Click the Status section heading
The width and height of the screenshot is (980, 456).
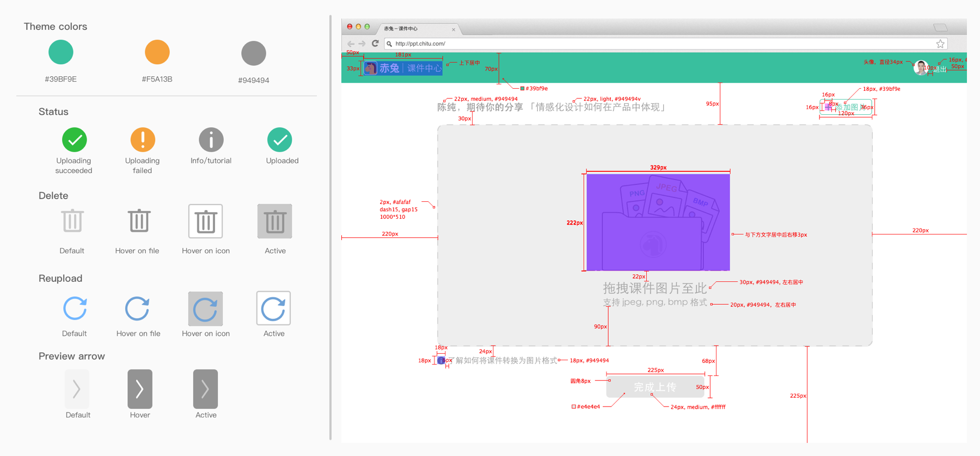pos(53,112)
